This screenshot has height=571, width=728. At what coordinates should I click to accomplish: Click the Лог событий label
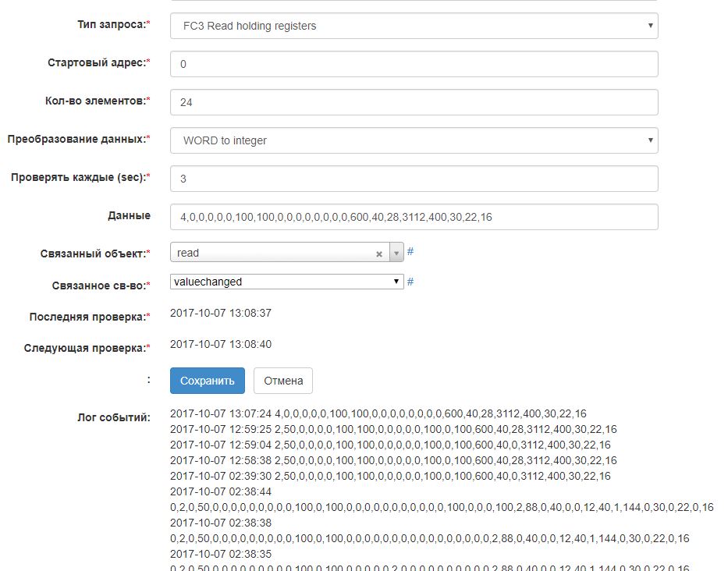pyautogui.click(x=114, y=418)
